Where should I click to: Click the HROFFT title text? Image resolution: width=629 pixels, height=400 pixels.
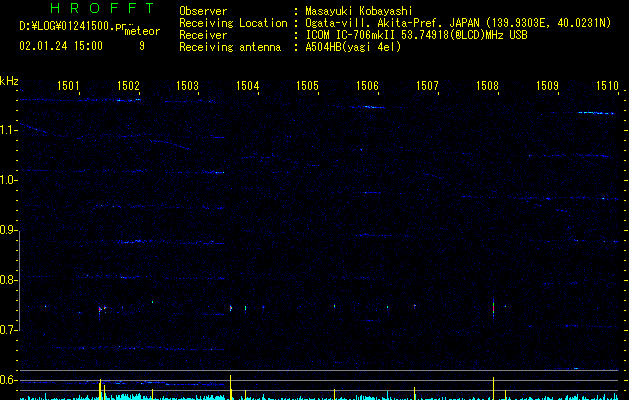pos(103,8)
